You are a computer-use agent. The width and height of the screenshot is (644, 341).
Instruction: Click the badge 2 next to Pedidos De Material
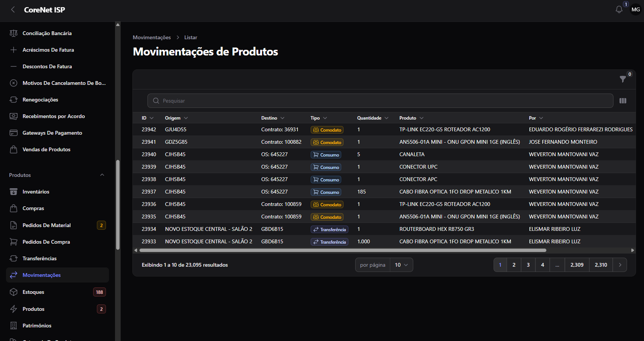101,225
